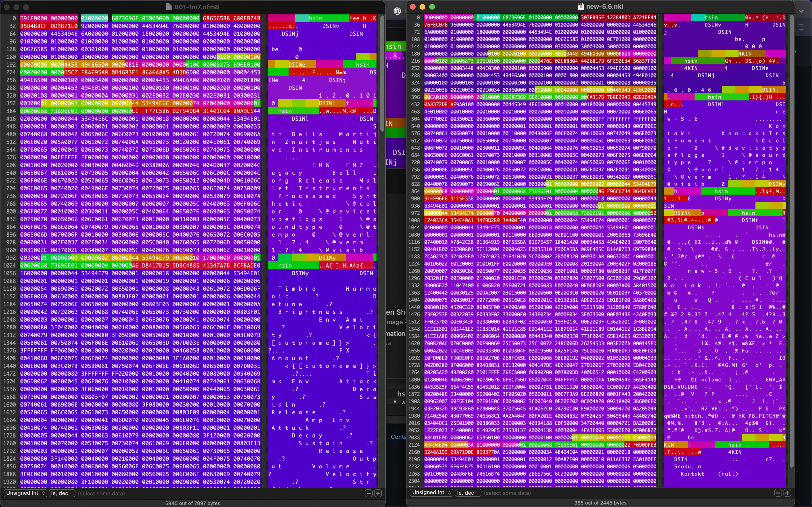Click the 001-fm7.nfm8 window title
This screenshot has width=812, height=507.
[x=197, y=7]
